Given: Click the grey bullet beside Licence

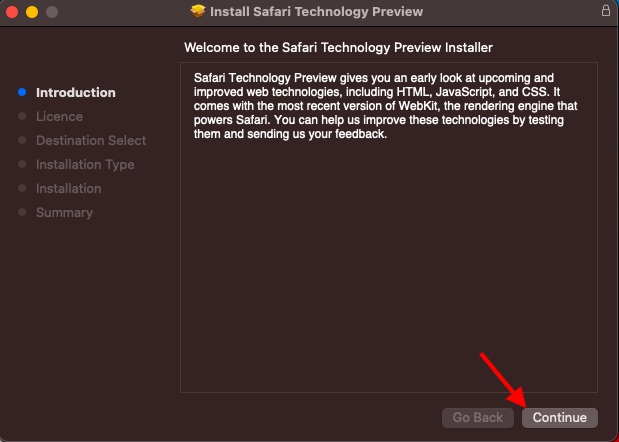Looking at the screenshot, I should click(22, 116).
